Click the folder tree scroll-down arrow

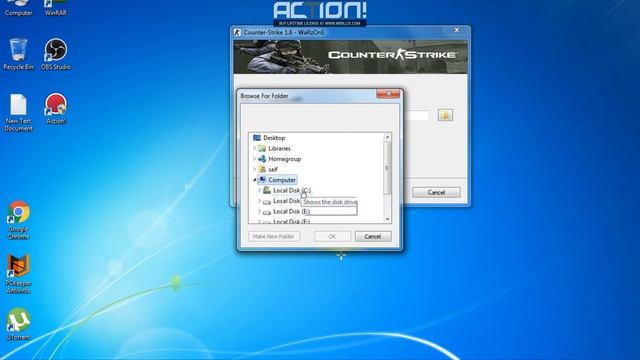point(387,219)
